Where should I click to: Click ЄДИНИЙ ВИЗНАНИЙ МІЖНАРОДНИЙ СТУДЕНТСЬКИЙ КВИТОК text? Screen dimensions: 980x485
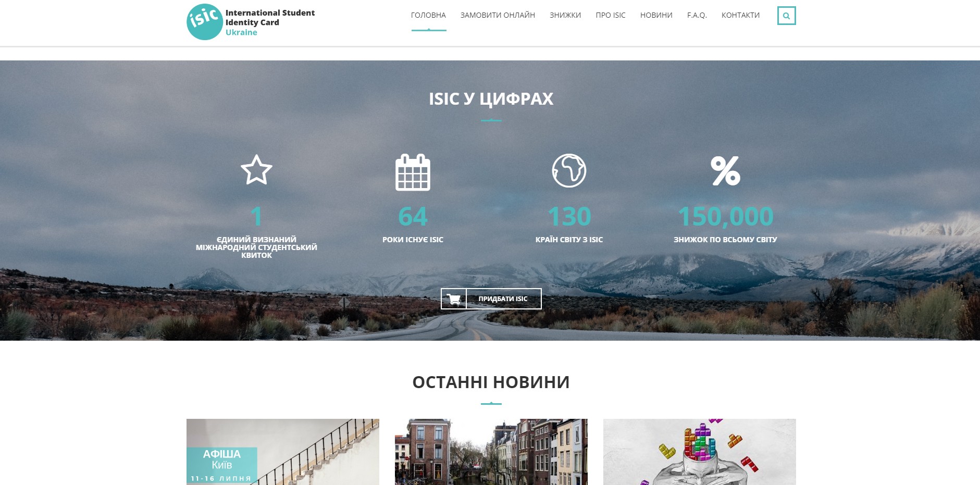pos(256,247)
